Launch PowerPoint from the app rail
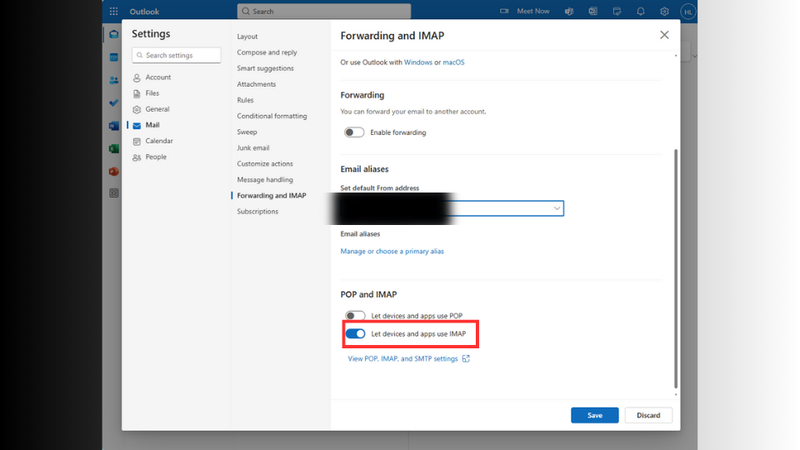The image size is (800, 450). 114,171
